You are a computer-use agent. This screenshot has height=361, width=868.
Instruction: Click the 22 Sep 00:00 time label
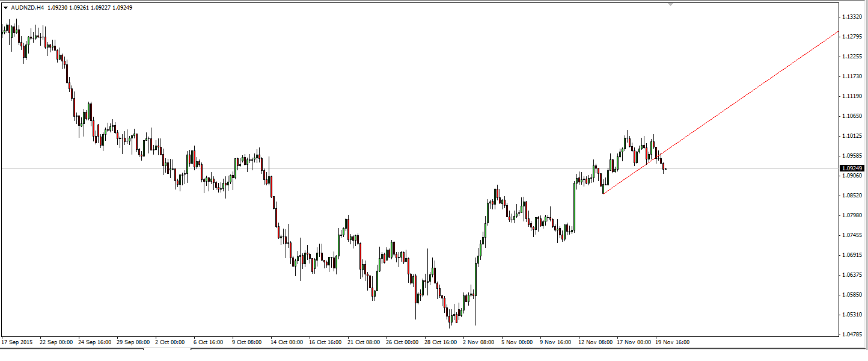pyautogui.click(x=56, y=342)
